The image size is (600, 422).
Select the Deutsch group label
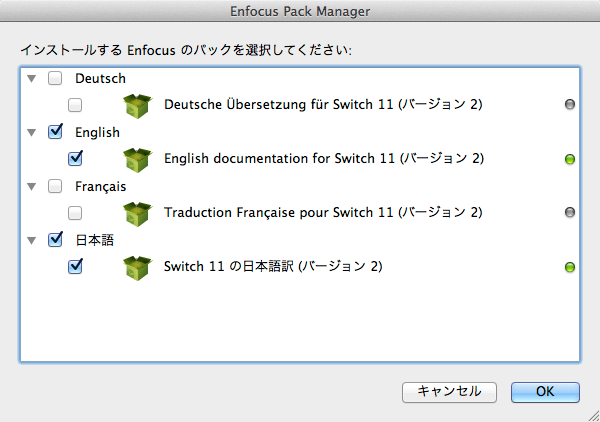[x=100, y=78]
